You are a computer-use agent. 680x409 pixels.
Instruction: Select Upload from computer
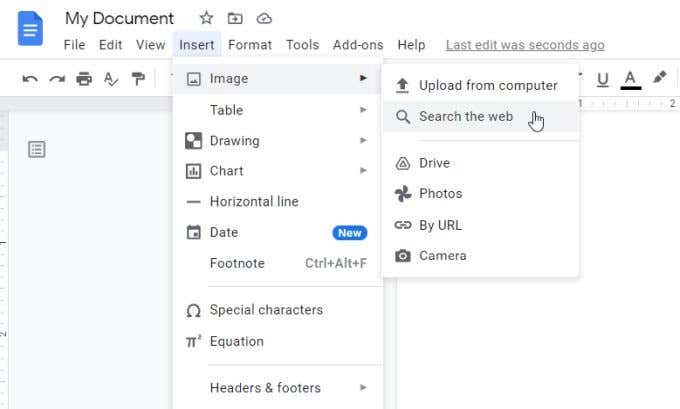(x=488, y=86)
